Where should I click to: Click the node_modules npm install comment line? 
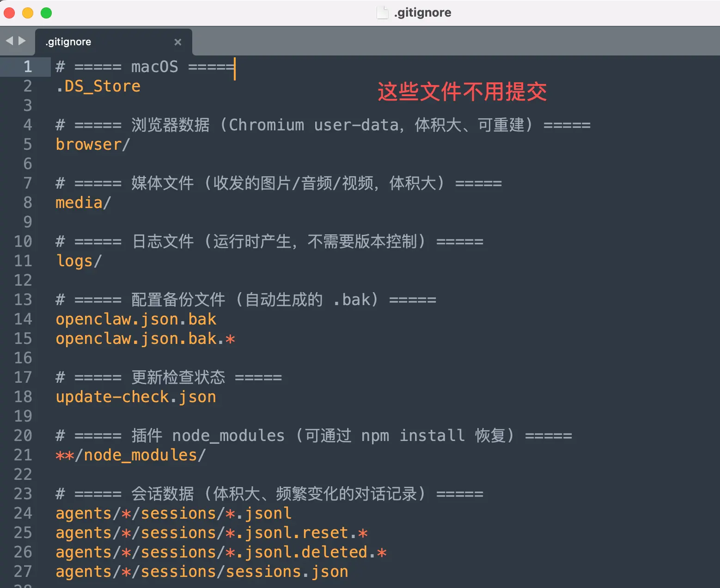tap(314, 436)
